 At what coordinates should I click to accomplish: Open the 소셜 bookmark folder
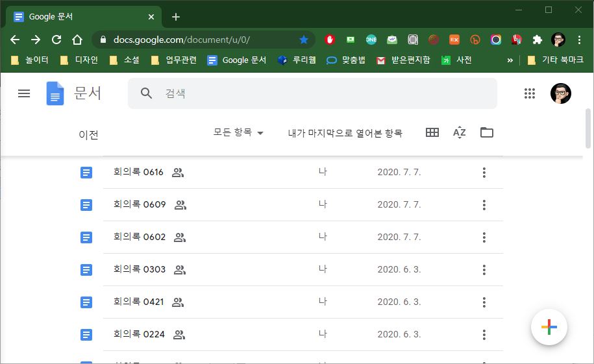125,60
